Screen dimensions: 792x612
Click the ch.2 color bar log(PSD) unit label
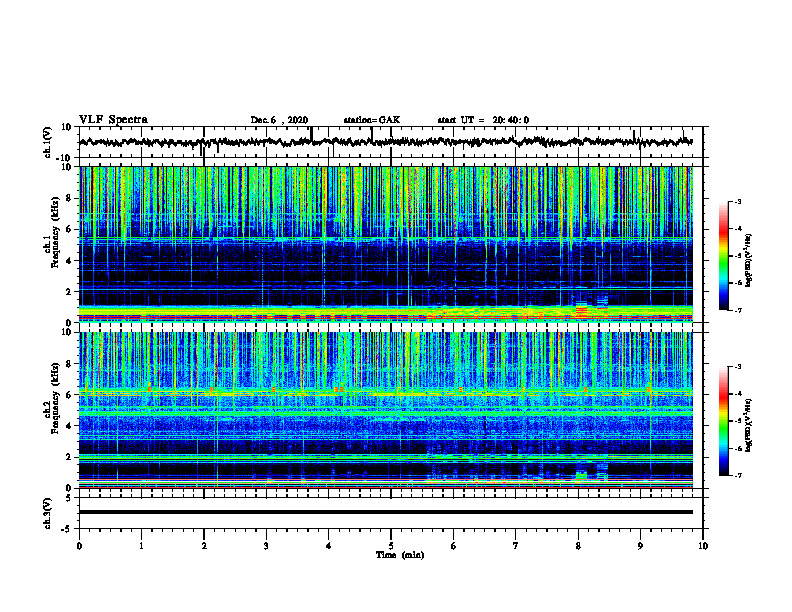tap(749, 425)
